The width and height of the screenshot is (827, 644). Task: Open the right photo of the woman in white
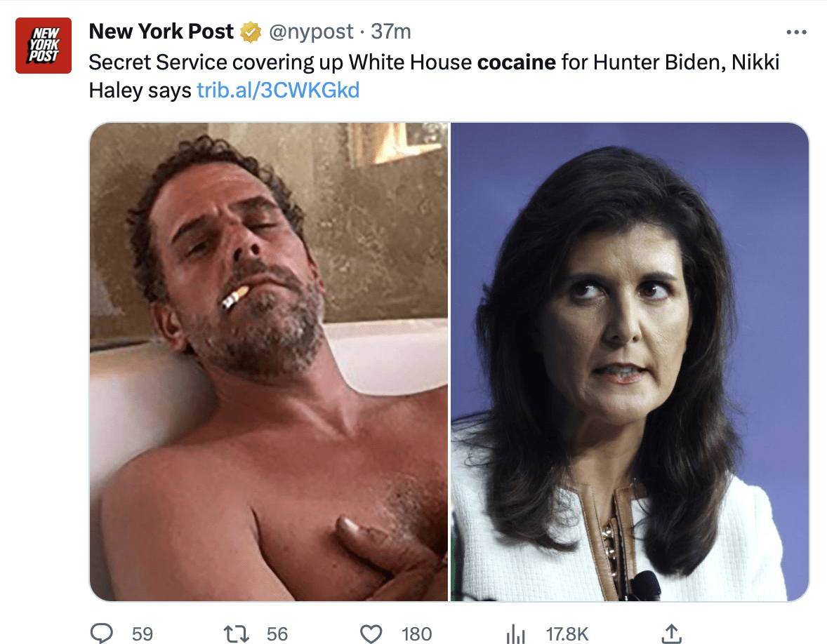pyautogui.click(x=629, y=361)
